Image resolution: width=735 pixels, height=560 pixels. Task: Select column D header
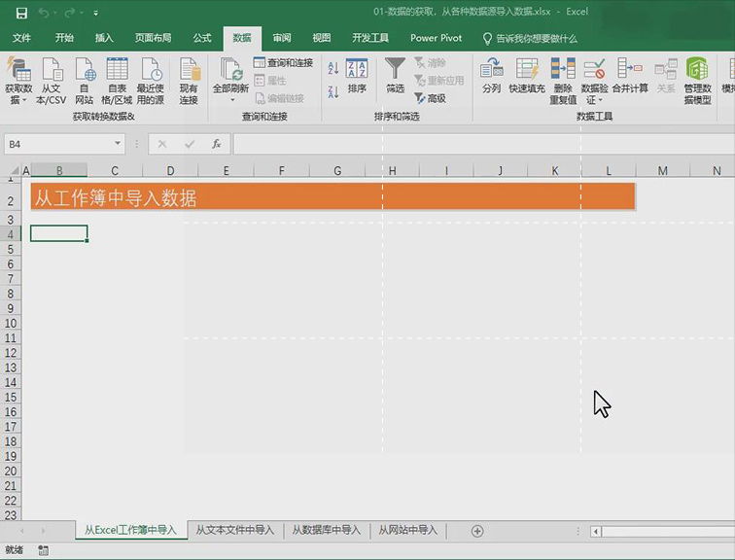click(171, 170)
